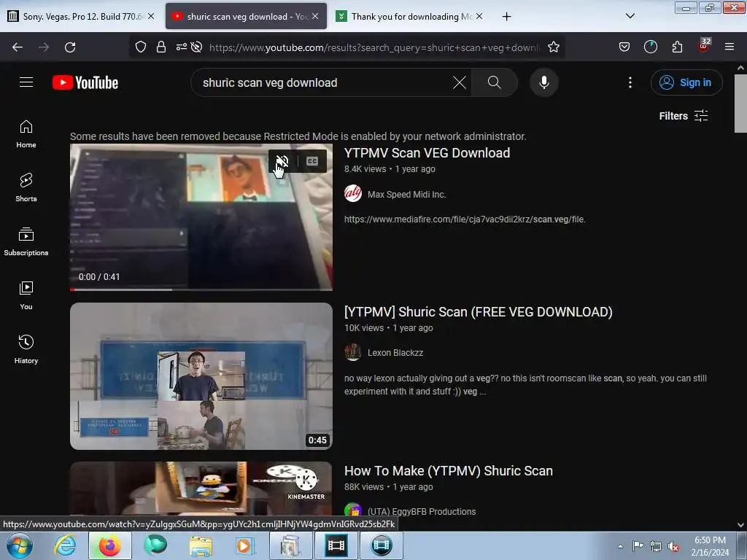
Task: Open the Filters options
Action: (x=683, y=116)
